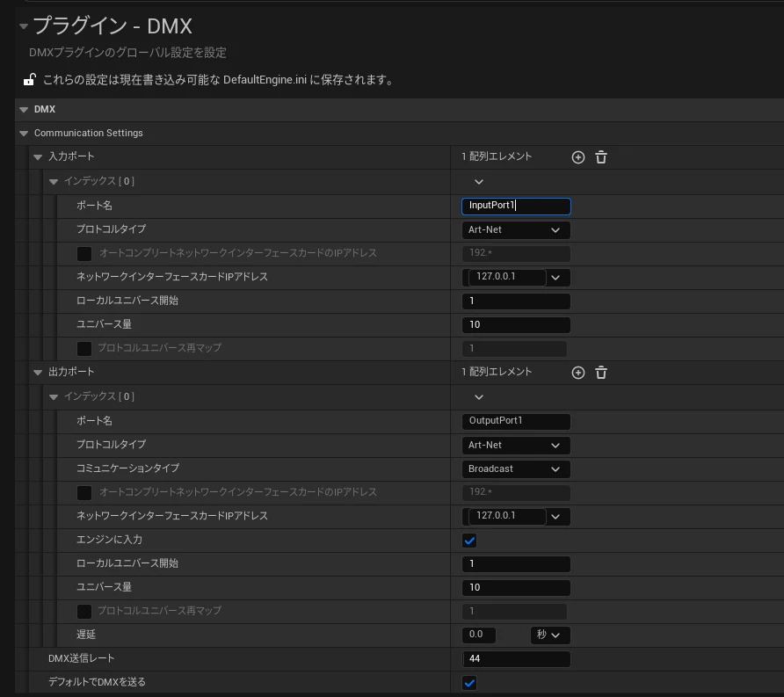Enable input port プロトコルユニバース再マップ checkbox
This screenshot has width=784, height=697.
(x=84, y=348)
